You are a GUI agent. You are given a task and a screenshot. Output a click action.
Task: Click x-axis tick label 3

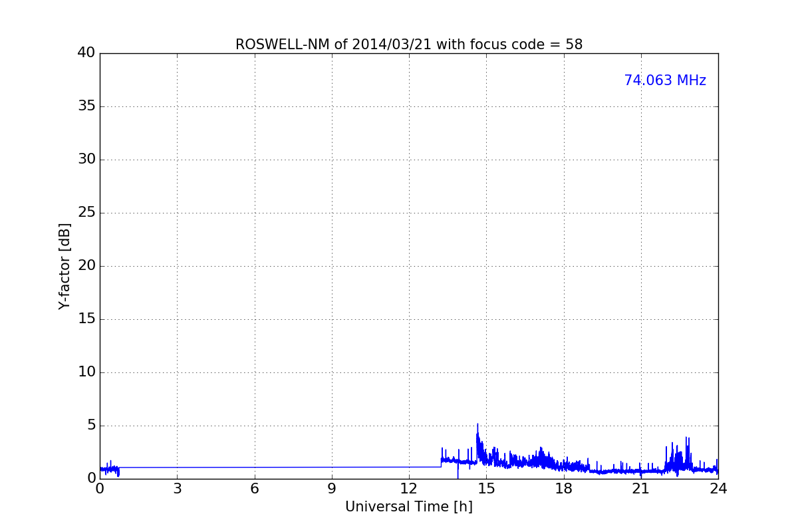(x=177, y=489)
